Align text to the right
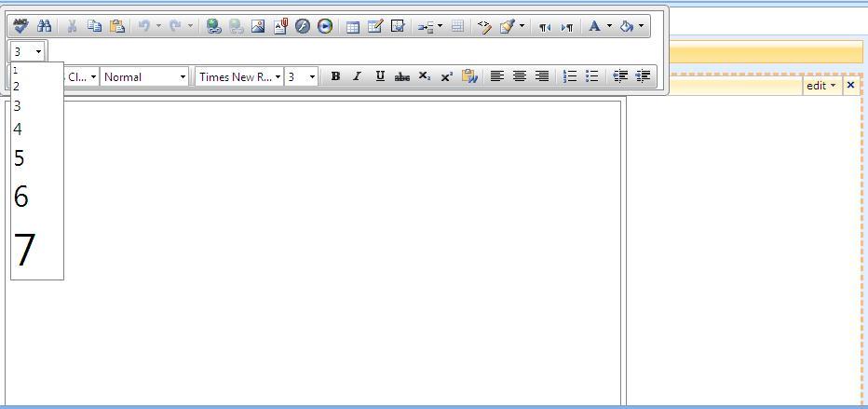 click(x=542, y=76)
